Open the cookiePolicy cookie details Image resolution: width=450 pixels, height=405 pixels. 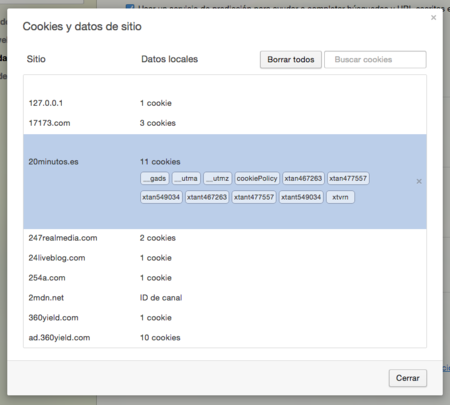tap(257, 178)
